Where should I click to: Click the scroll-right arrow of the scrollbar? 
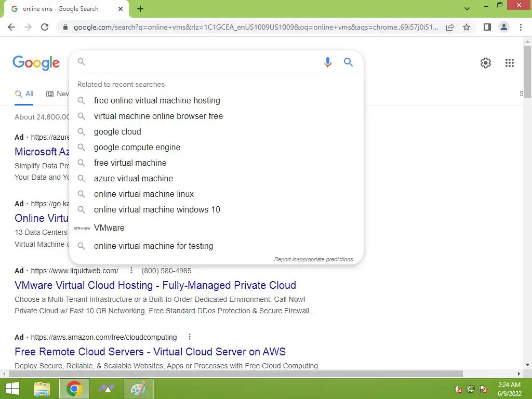(x=519, y=374)
